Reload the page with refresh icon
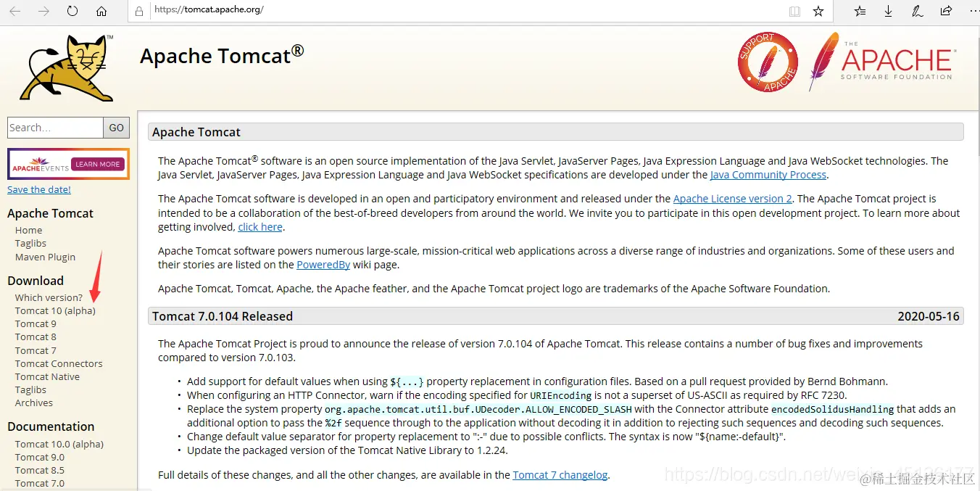The image size is (980, 491). point(72,11)
